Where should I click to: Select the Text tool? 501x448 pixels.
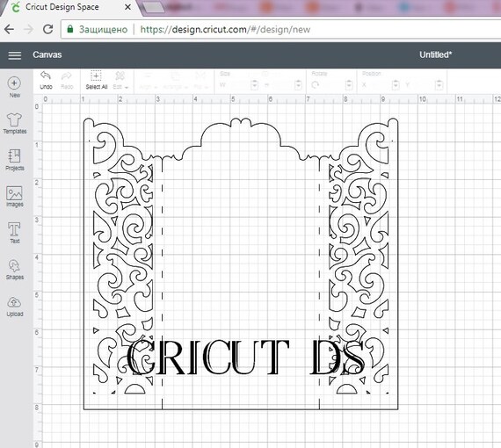click(x=14, y=233)
